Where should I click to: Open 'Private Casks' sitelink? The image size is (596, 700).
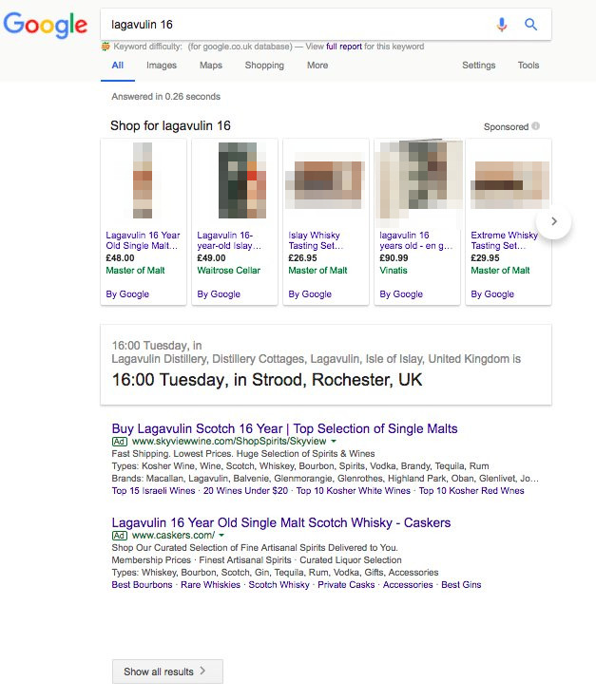coord(346,585)
